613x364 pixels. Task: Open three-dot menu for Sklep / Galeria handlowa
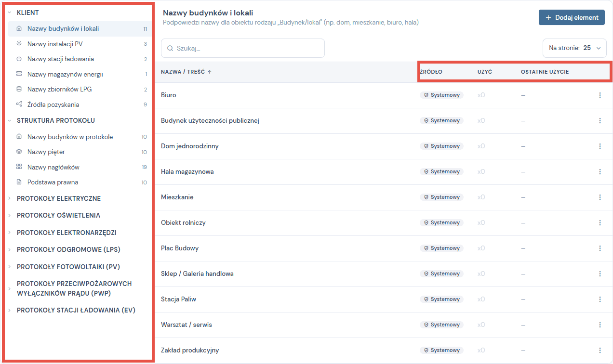(x=600, y=274)
